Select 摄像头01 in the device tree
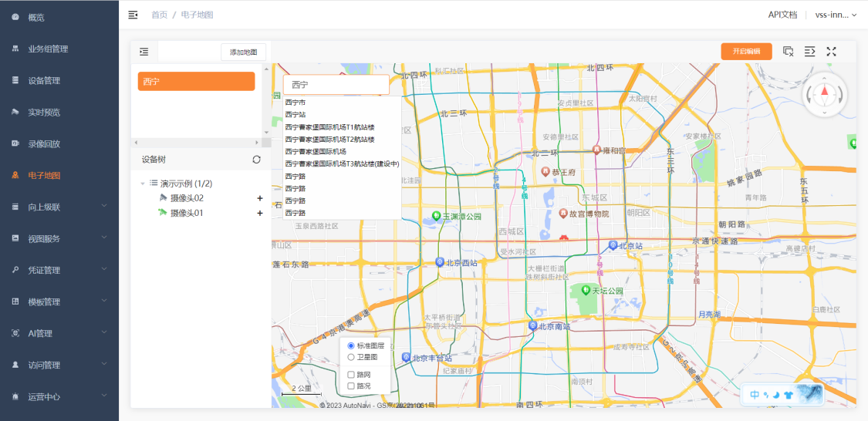The width and height of the screenshot is (868, 421). pyautogui.click(x=187, y=213)
